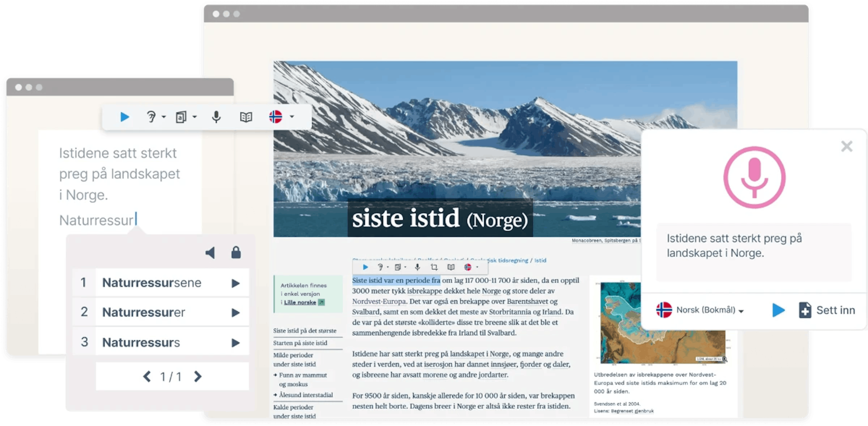Play text aloud with the blue play icon

click(x=125, y=117)
